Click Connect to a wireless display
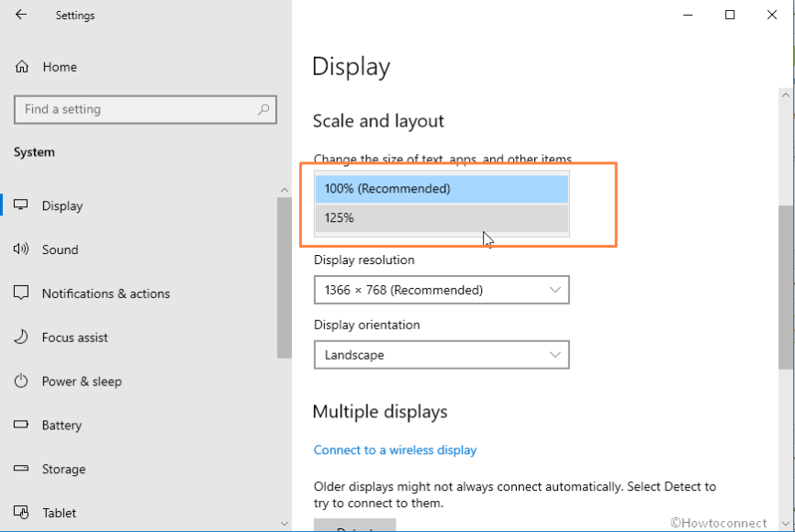The image size is (795, 532). point(395,449)
